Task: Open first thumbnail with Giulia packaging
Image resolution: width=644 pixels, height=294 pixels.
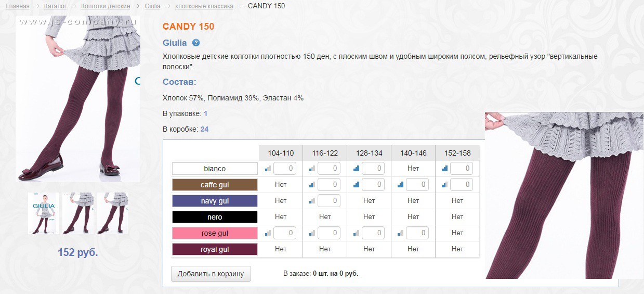Action: point(44,213)
